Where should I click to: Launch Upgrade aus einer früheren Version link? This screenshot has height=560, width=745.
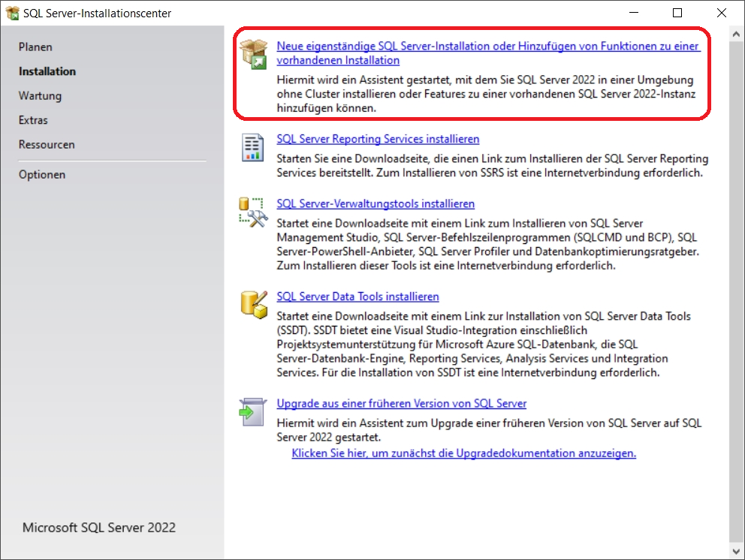402,403
